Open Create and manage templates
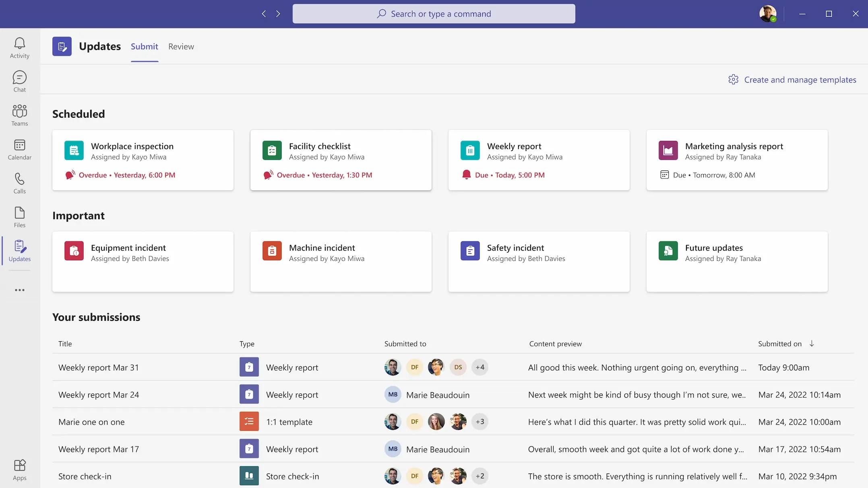Image resolution: width=868 pixels, height=488 pixels. [x=800, y=79]
